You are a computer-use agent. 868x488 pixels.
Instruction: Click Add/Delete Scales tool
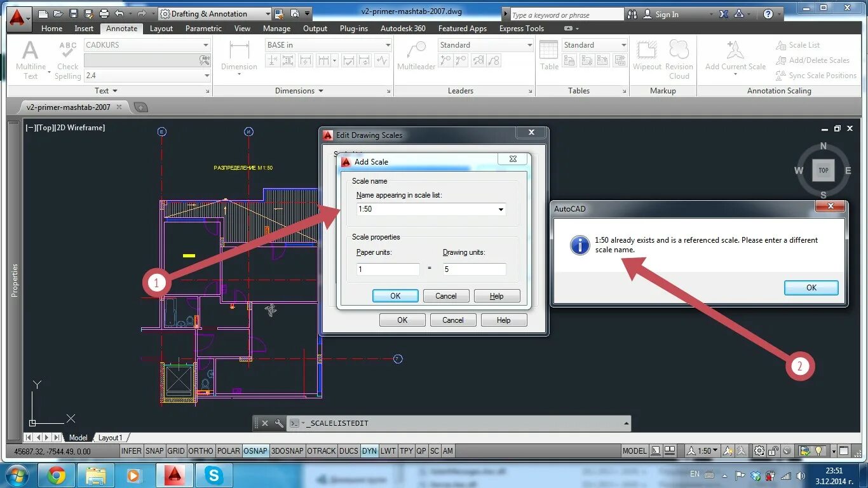pyautogui.click(x=813, y=60)
